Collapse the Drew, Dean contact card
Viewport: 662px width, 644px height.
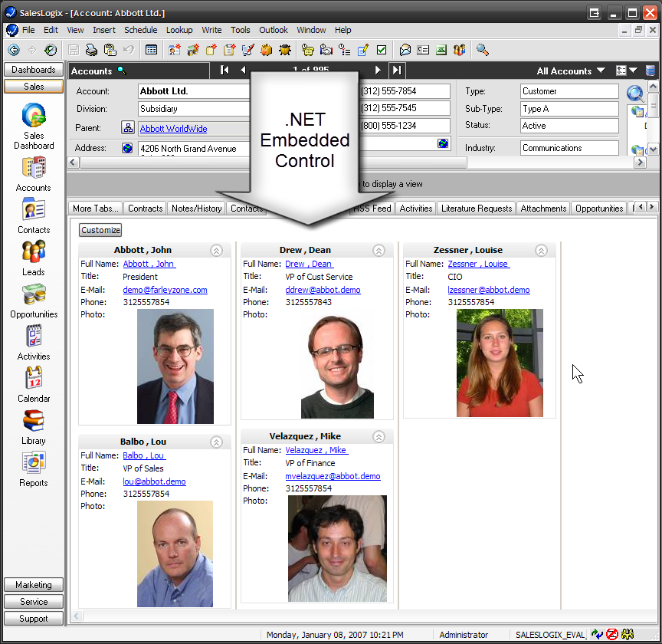point(379,251)
